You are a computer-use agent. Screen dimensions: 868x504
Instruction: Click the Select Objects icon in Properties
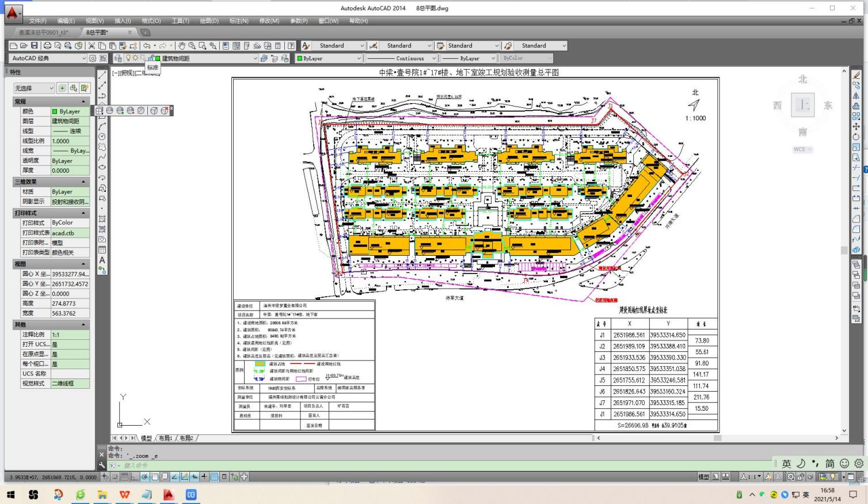pos(74,88)
